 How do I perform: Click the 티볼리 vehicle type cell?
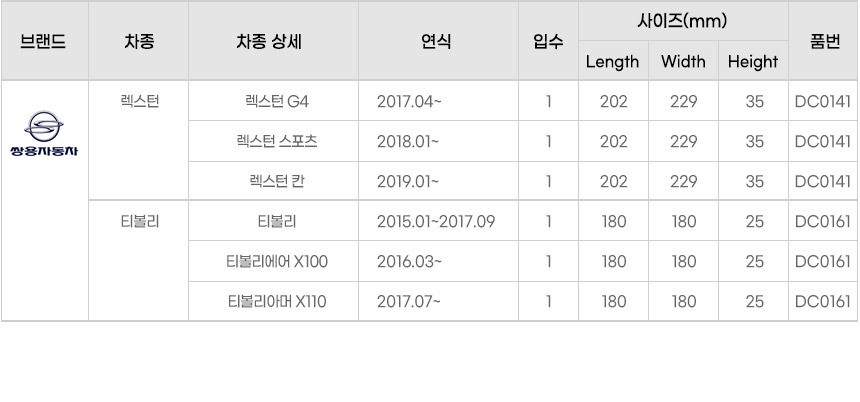click(139, 222)
